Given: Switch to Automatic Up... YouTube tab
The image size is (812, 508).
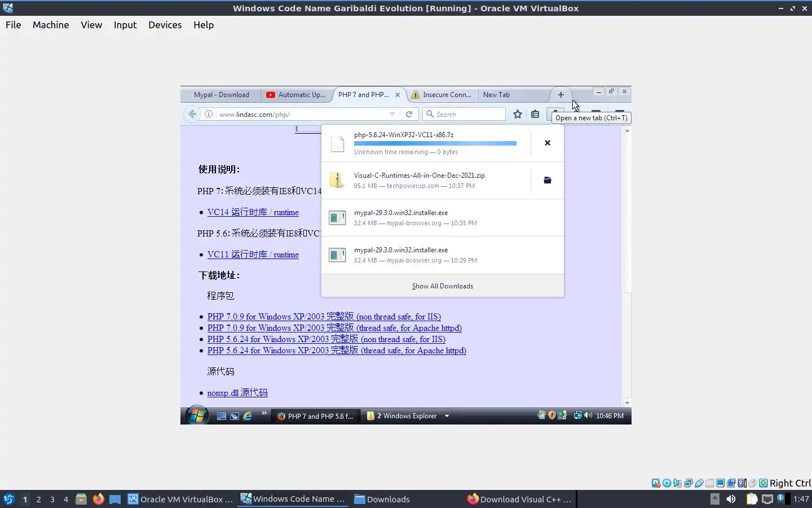Looking at the screenshot, I should point(296,95).
